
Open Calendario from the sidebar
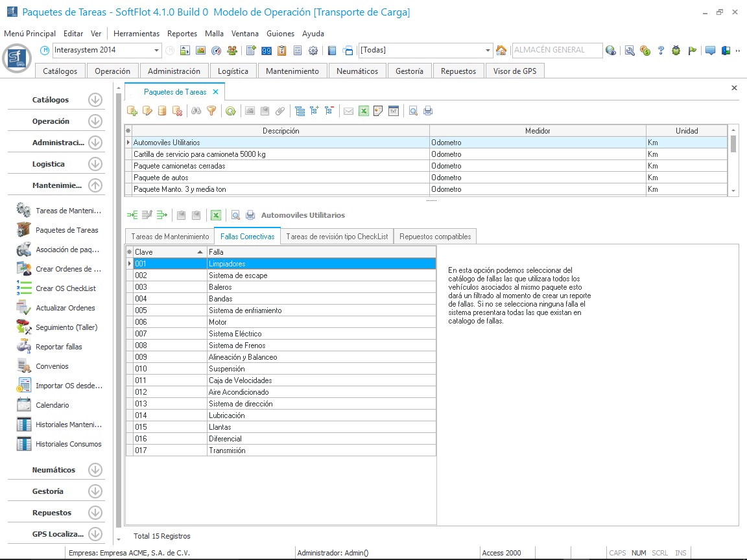[53, 405]
